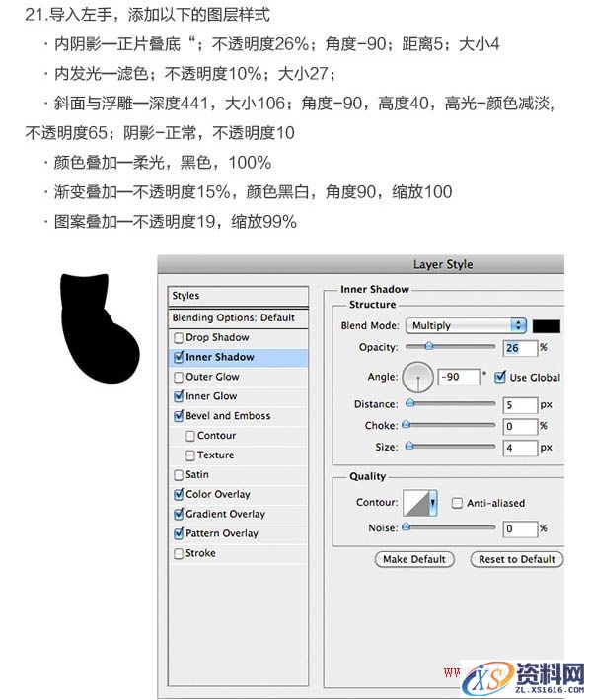The image size is (592, 700).
Task: Click the Contour curve thumbnail
Action: [x=416, y=503]
